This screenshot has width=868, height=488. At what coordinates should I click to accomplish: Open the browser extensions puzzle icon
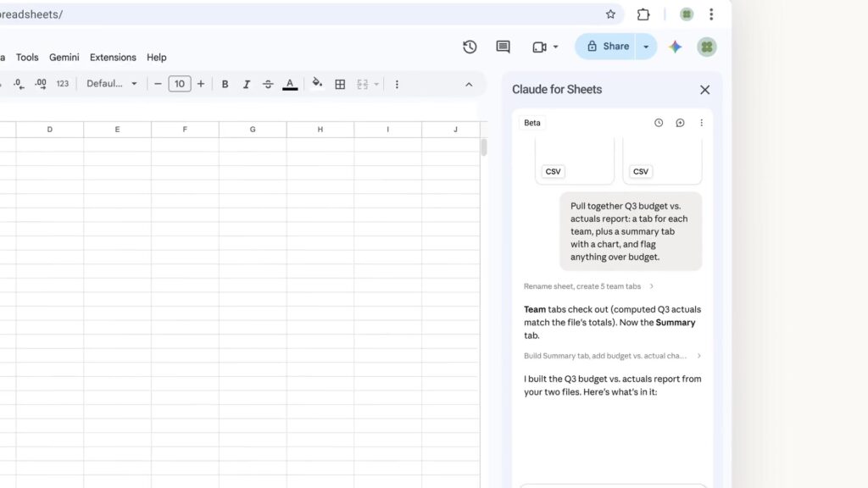[643, 14]
